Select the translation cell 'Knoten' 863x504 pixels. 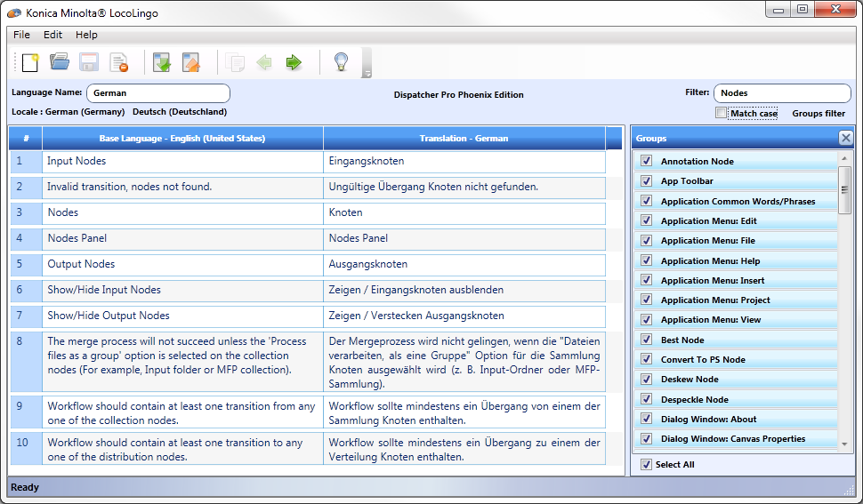(464, 212)
